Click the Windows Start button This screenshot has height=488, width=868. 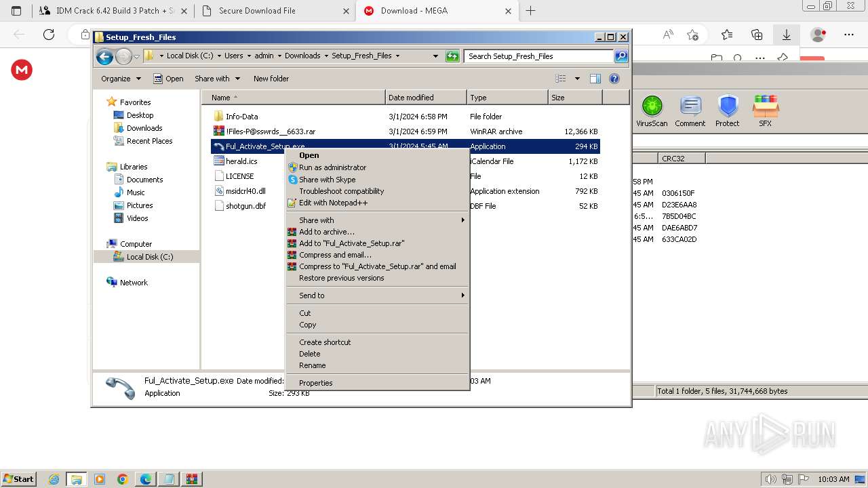tap(18, 479)
